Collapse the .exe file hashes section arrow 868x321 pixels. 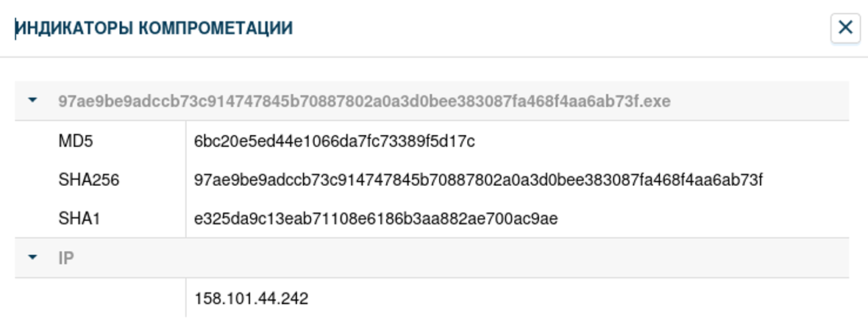click(32, 101)
